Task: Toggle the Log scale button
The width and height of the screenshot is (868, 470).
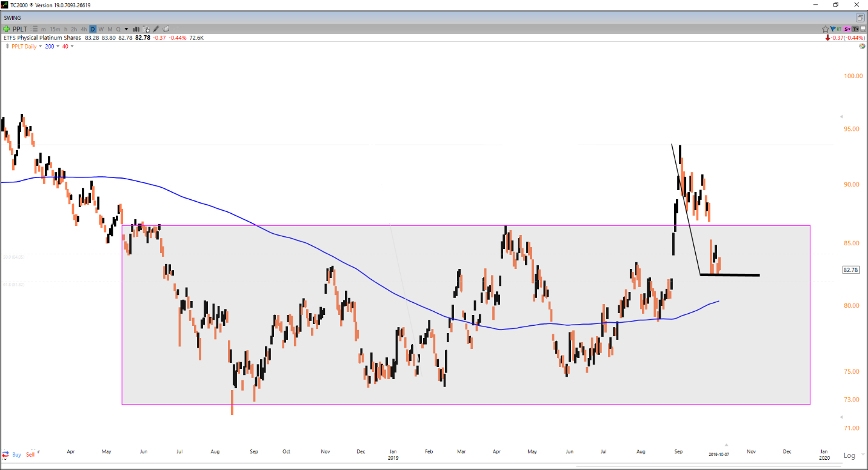Action: tap(850, 455)
